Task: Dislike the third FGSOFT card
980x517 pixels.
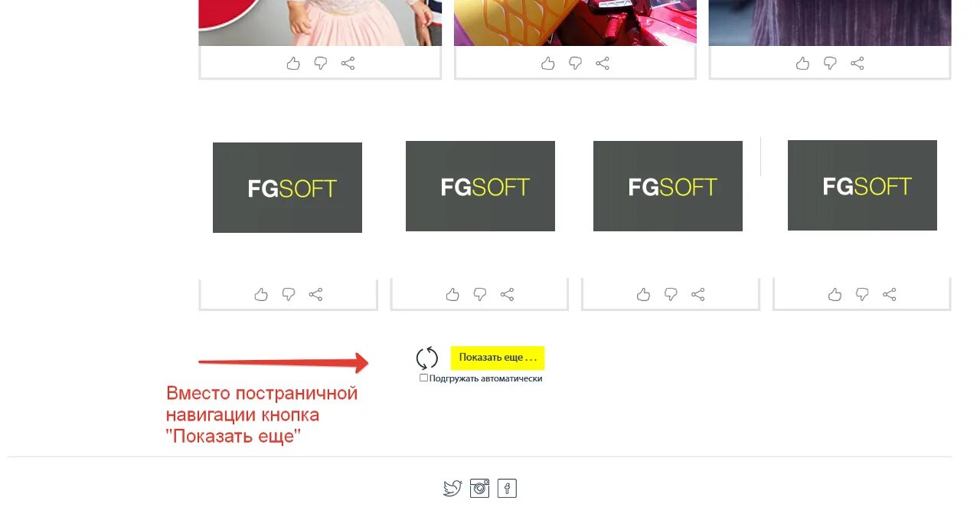Action: 671,295
